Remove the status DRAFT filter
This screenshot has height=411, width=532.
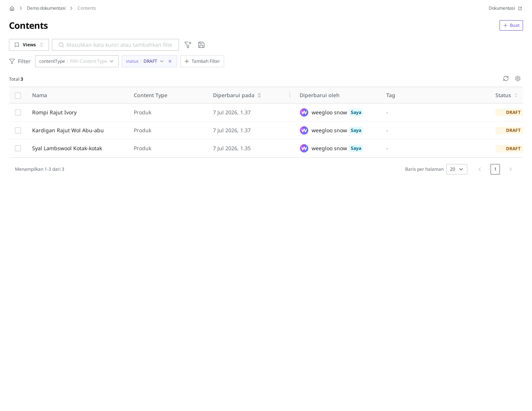pos(170,61)
